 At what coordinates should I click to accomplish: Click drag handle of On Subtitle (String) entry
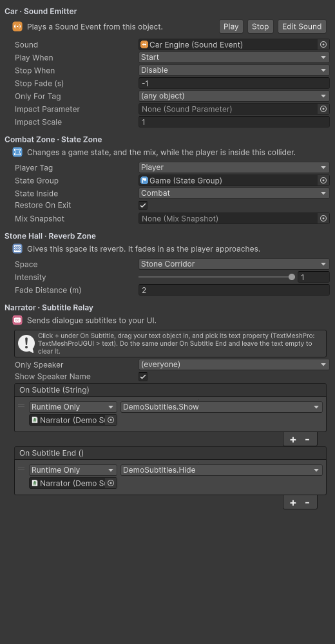pyautogui.click(x=21, y=406)
